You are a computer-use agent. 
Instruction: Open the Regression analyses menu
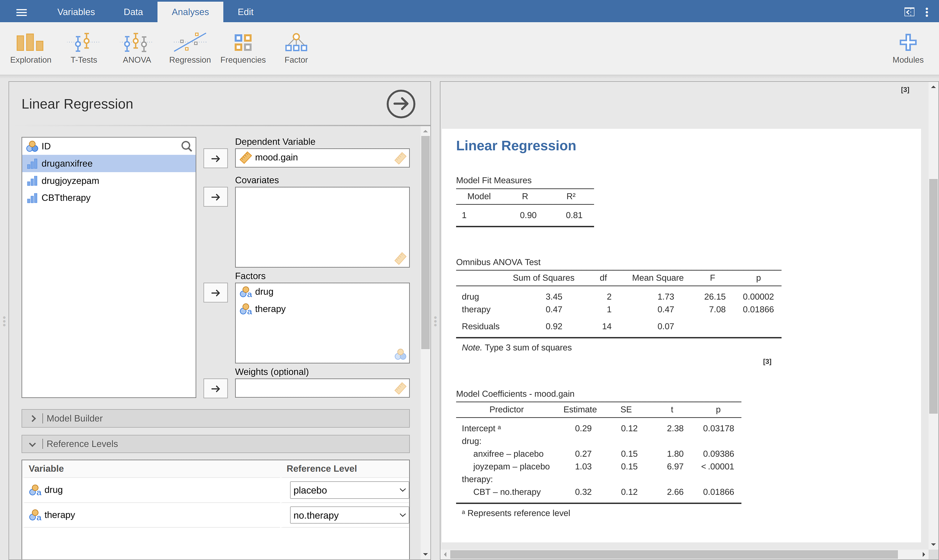pyautogui.click(x=190, y=48)
